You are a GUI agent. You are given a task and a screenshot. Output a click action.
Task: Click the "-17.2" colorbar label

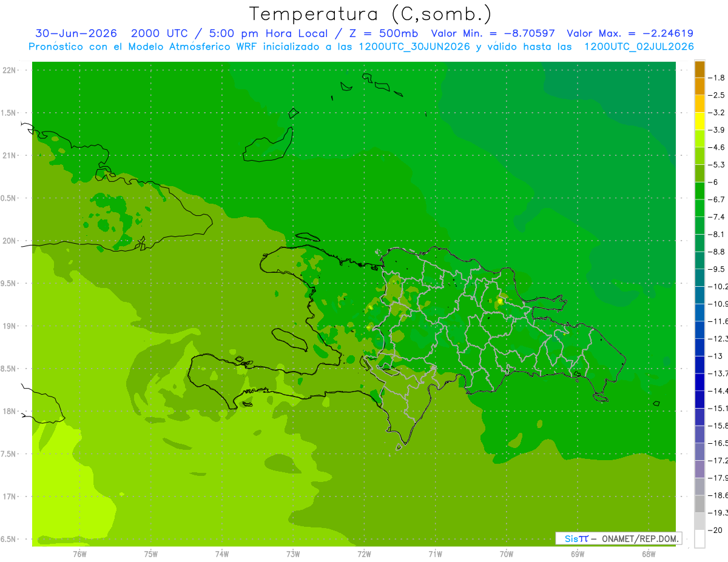[x=718, y=461]
